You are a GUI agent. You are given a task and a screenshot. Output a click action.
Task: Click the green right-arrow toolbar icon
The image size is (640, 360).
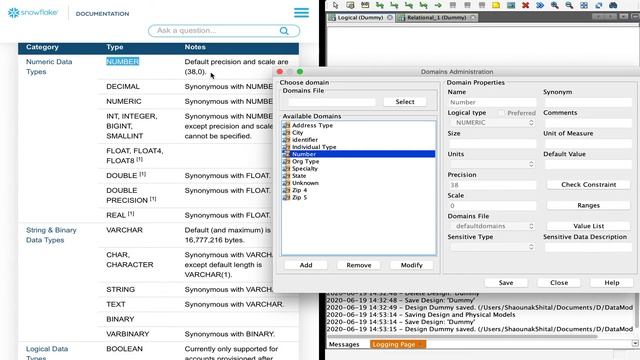coord(438,5)
